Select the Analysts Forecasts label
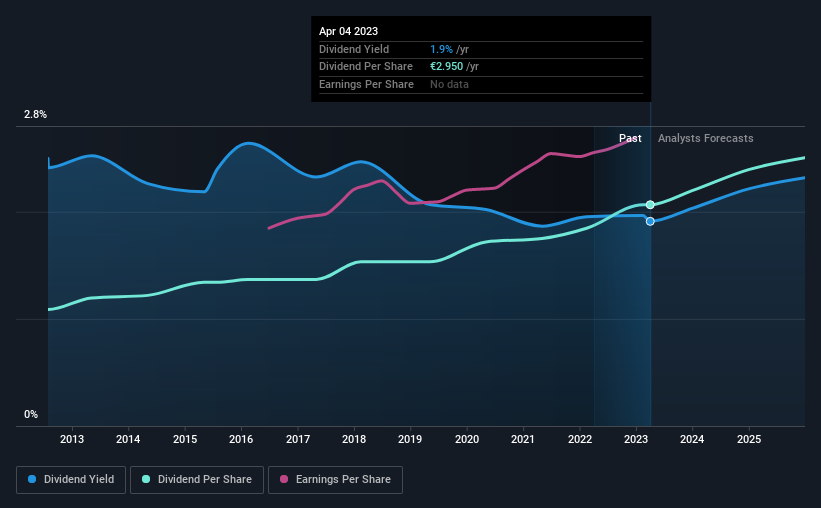The image size is (821, 508). coord(705,138)
